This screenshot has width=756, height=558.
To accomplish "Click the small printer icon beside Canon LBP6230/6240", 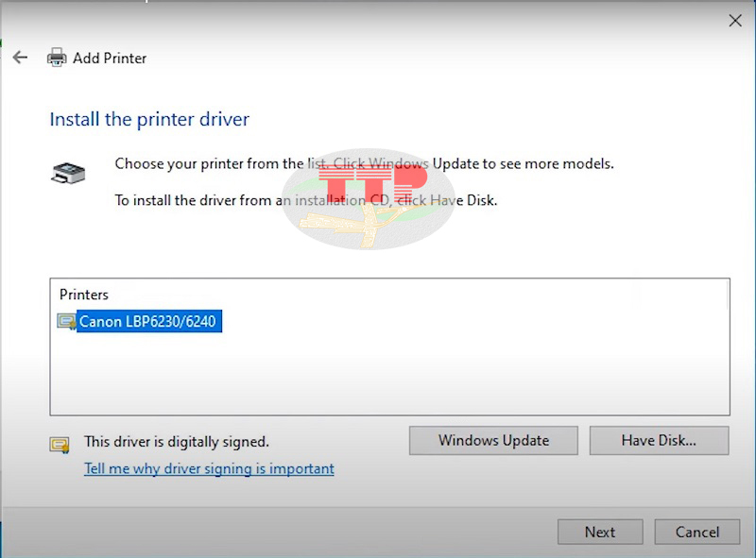I will 64,321.
